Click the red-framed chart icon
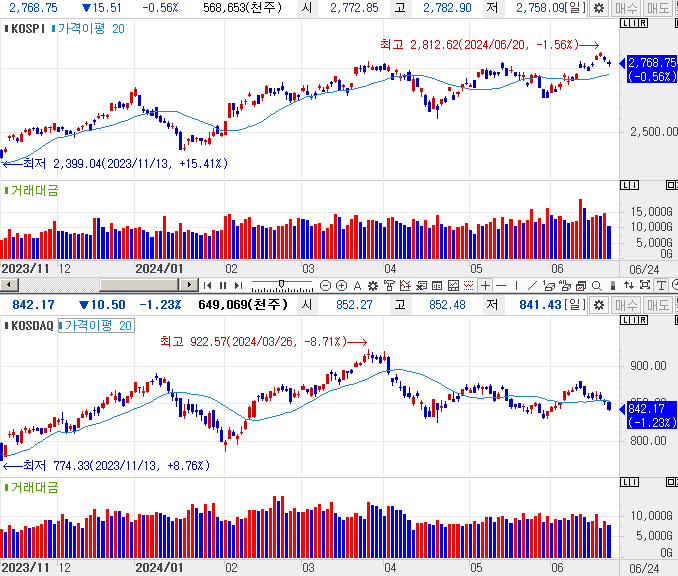The image size is (678, 576). [x=453, y=285]
